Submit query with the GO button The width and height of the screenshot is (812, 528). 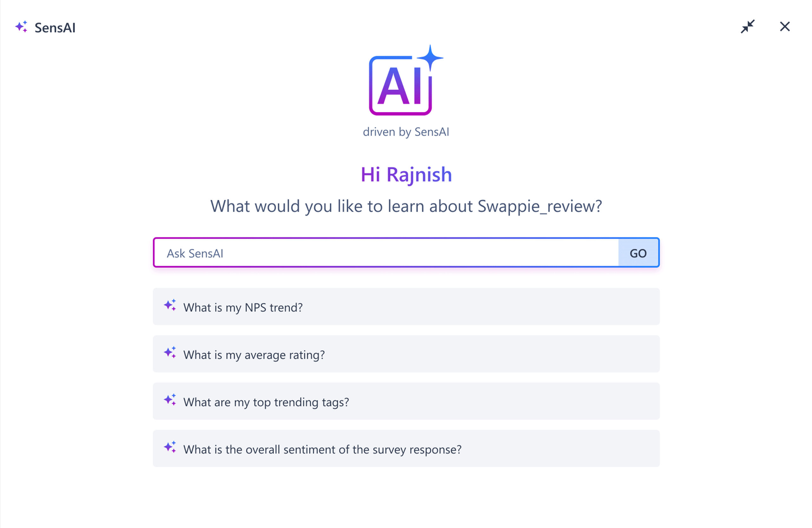point(638,253)
